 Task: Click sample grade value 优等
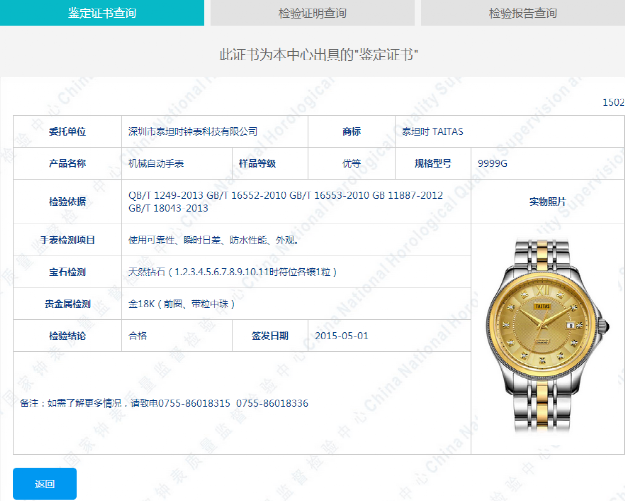click(351, 163)
